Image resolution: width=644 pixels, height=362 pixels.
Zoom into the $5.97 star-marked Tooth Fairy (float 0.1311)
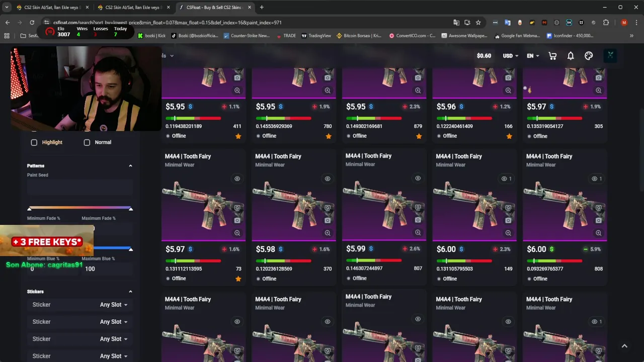coord(237,233)
